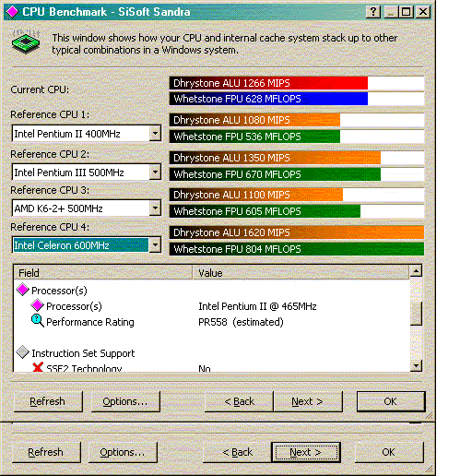The width and height of the screenshot is (472, 476).
Task: Click the lower Options... button
Action: 123,452
